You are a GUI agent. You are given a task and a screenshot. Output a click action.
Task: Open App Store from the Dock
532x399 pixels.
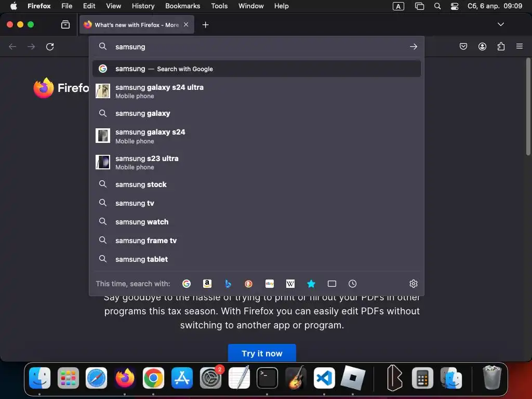pos(182,378)
